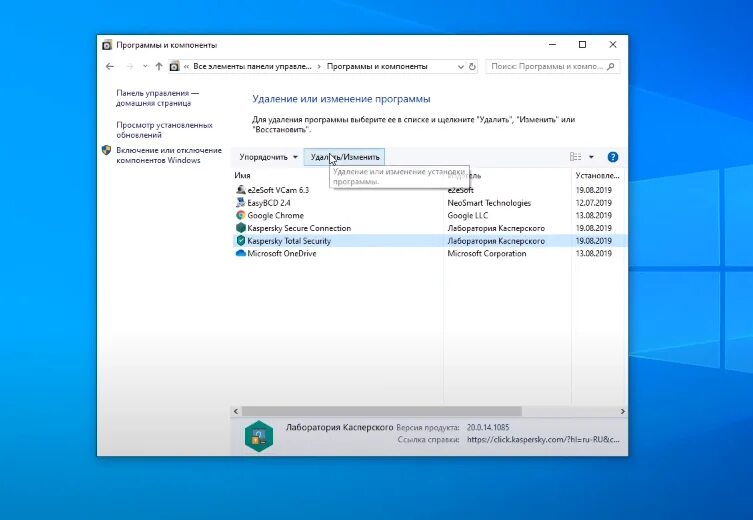Click the Forward navigation arrow
The image size is (753, 520).
pos(130,67)
